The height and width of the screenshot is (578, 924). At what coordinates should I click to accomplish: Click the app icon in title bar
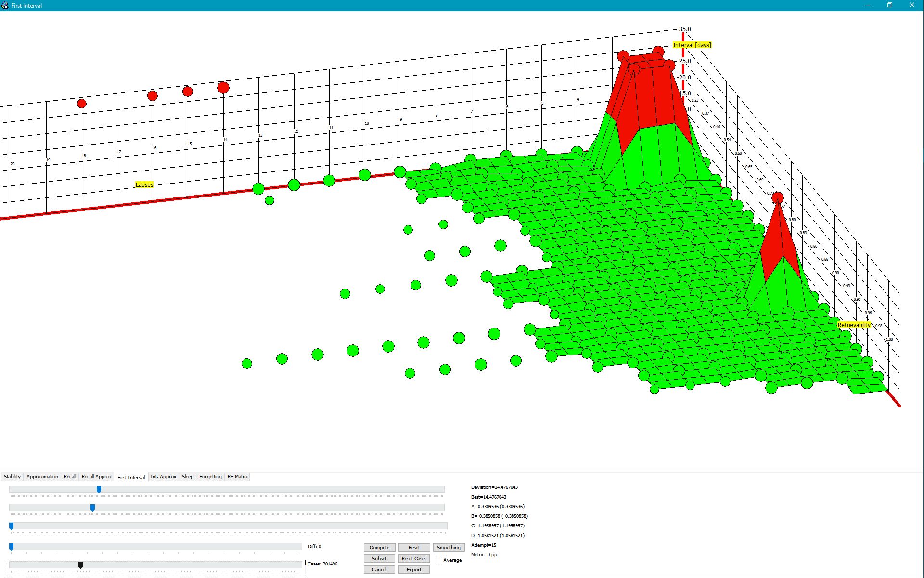(5, 5)
